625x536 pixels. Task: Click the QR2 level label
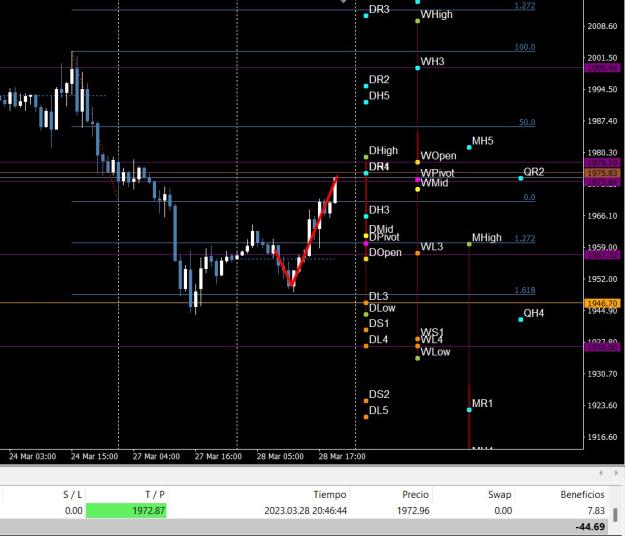[x=533, y=172]
